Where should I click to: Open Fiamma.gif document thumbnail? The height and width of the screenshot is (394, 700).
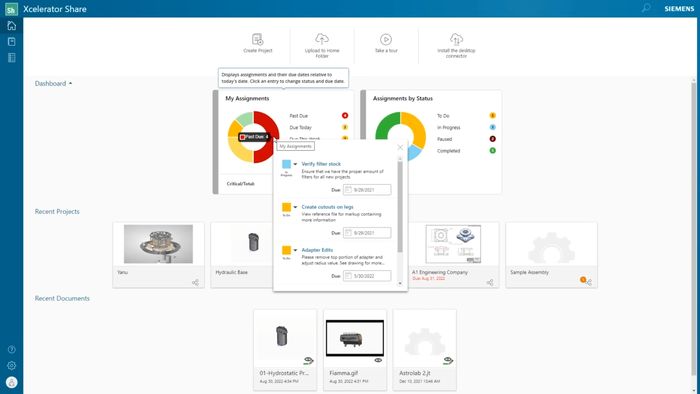coord(355,338)
